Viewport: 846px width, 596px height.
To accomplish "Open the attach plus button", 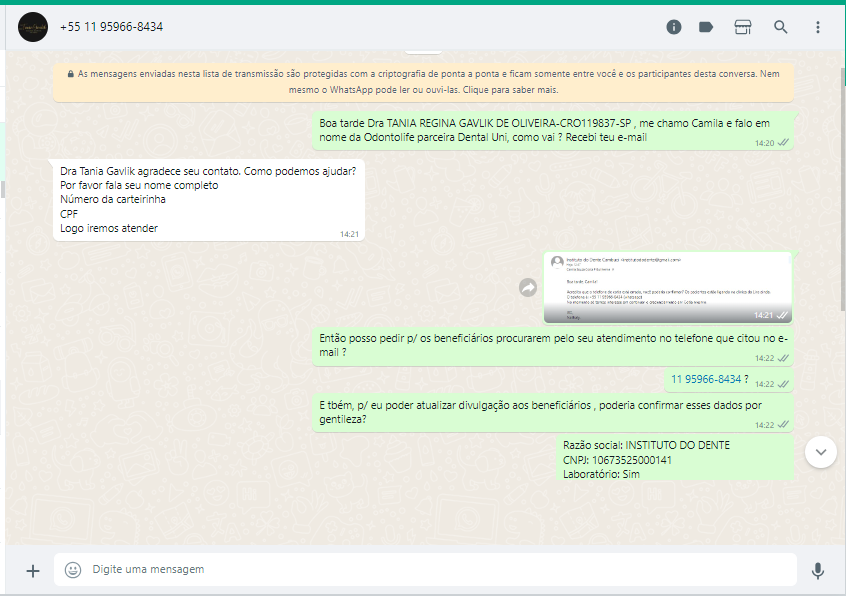I will pyautogui.click(x=33, y=570).
